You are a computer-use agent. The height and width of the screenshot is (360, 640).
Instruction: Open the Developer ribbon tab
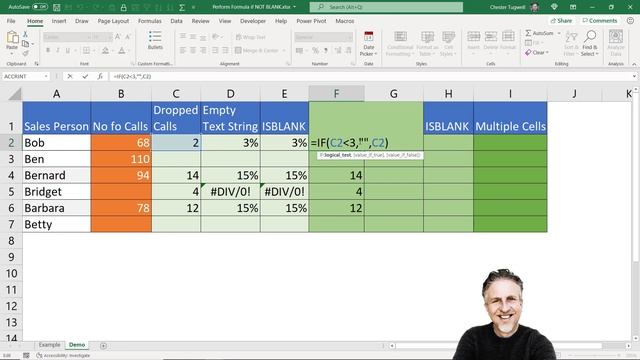253,21
